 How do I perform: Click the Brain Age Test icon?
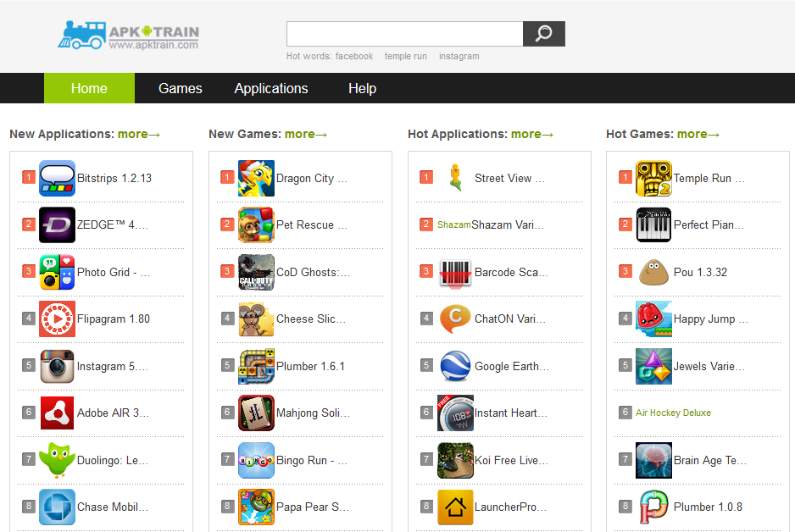pos(654,460)
